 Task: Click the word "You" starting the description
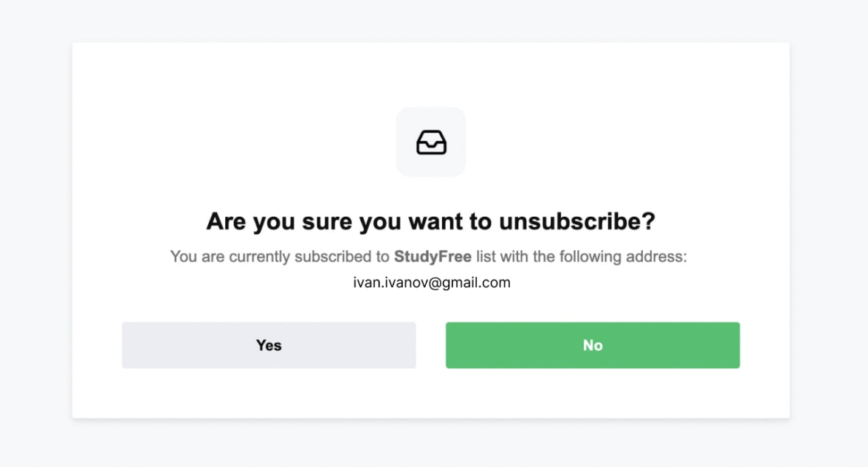click(x=183, y=257)
